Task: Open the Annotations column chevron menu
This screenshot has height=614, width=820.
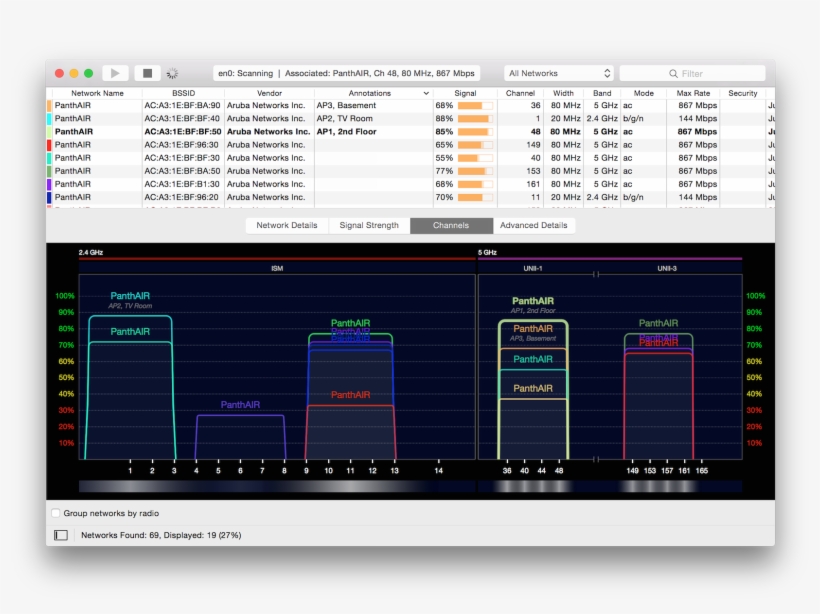Action: click(428, 92)
